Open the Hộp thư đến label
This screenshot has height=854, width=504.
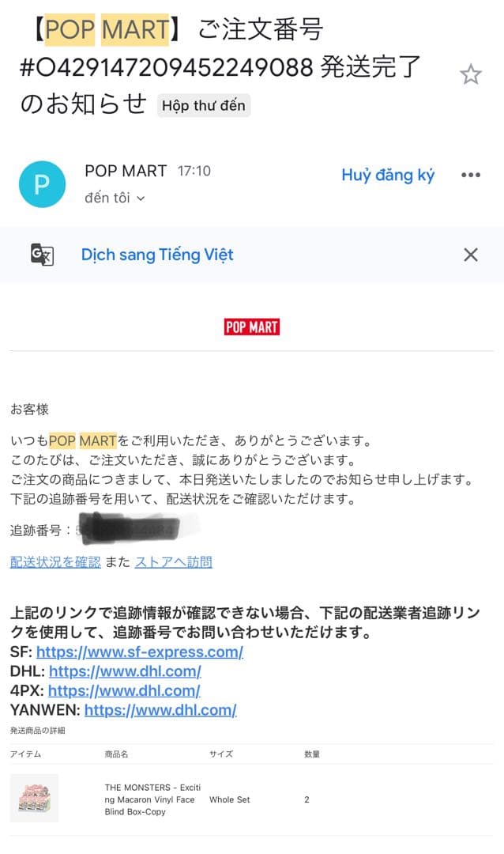[x=204, y=106]
